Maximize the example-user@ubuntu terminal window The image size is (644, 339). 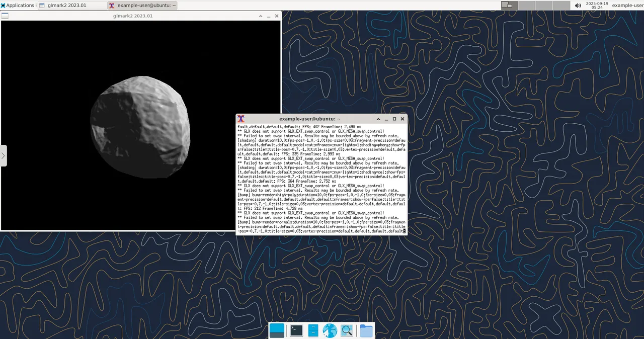pos(394,119)
